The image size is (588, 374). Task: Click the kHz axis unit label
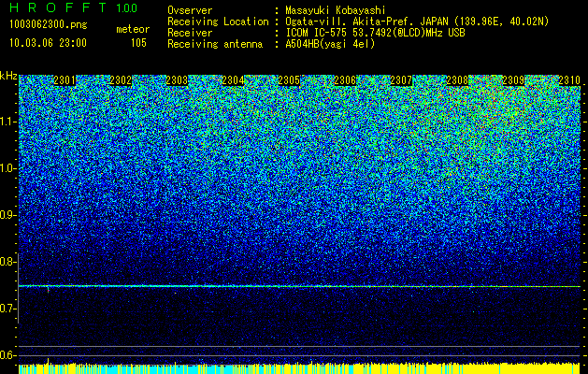[8, 76]
